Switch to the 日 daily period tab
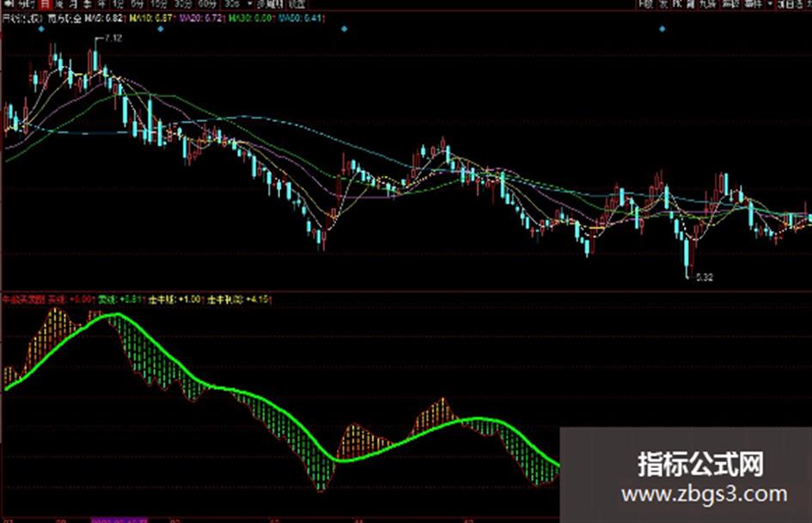The height and width of the screenshot is (523, 812). click(45, 4)
